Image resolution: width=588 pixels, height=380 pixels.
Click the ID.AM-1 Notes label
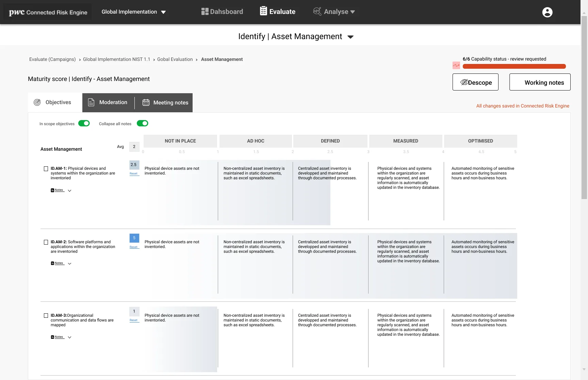pos(59,190)
